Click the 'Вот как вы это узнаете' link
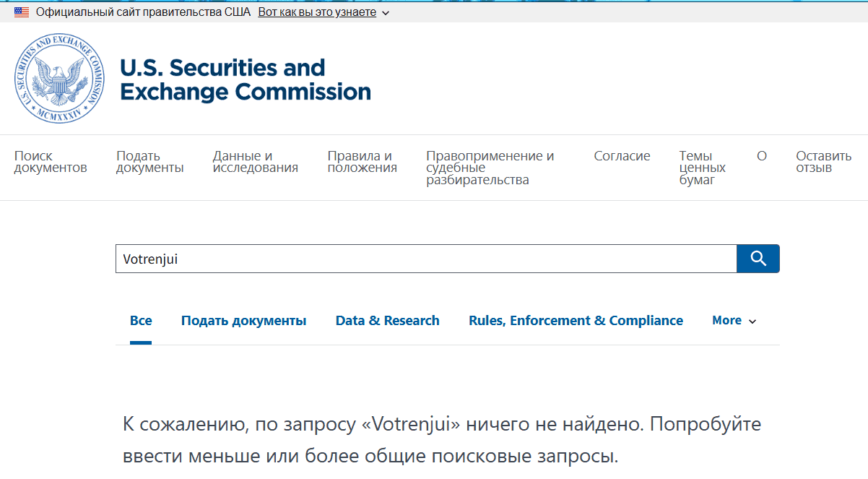This screenshot has height=479, width=868. [x=317, y=12]
